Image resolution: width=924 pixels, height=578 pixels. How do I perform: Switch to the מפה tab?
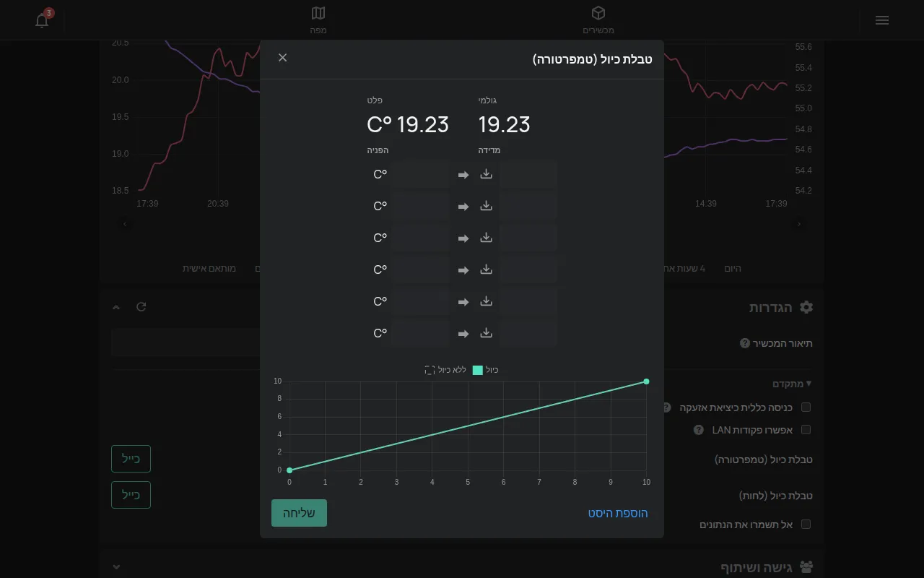[318, 20]
